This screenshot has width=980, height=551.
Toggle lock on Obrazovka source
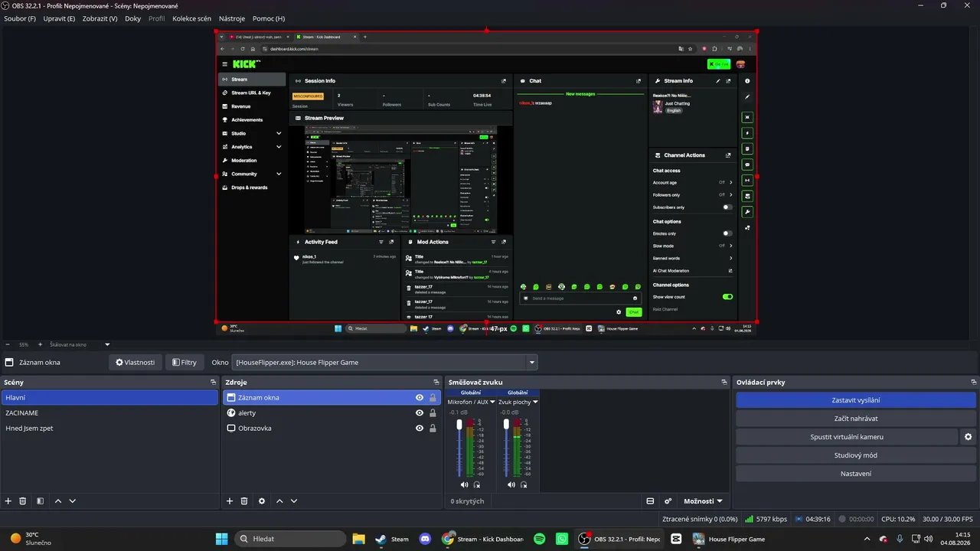[x=433, y=429]
